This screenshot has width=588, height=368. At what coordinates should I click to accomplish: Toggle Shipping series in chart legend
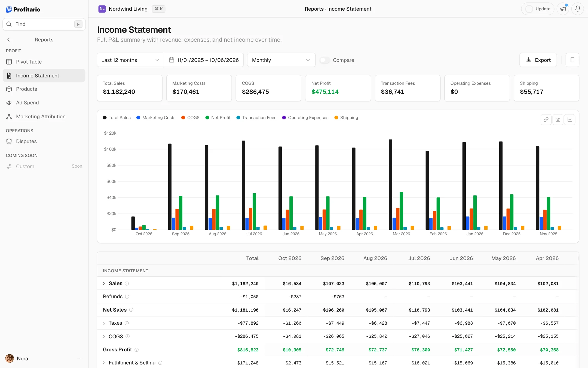346,117
